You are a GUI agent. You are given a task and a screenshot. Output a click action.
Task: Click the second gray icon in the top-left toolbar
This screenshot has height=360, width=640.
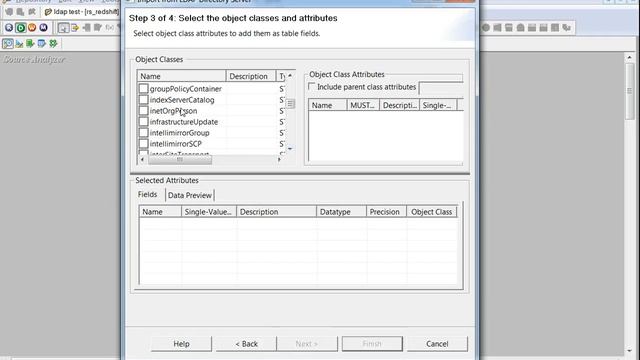pyautogui.click(x=20, y=12)
